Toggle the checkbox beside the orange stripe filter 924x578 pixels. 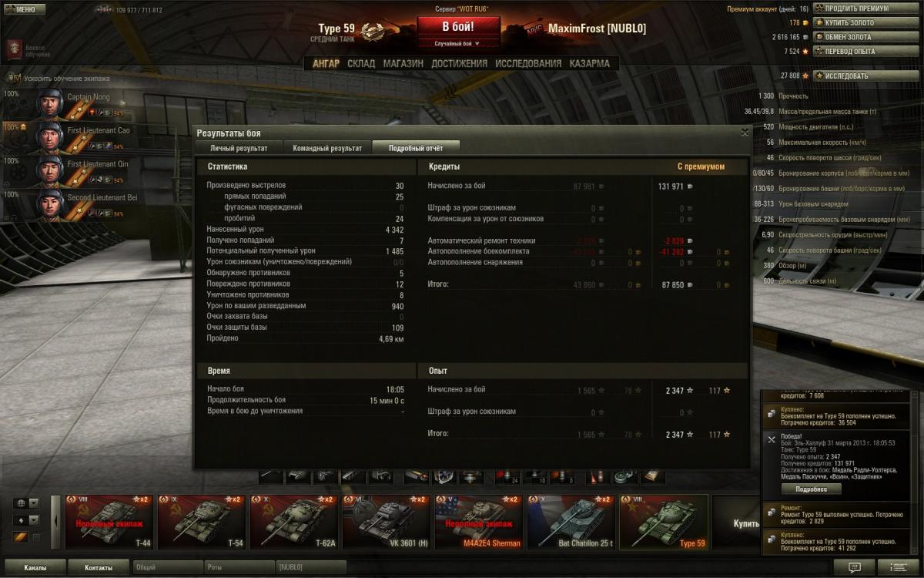(x=35, y=537)
